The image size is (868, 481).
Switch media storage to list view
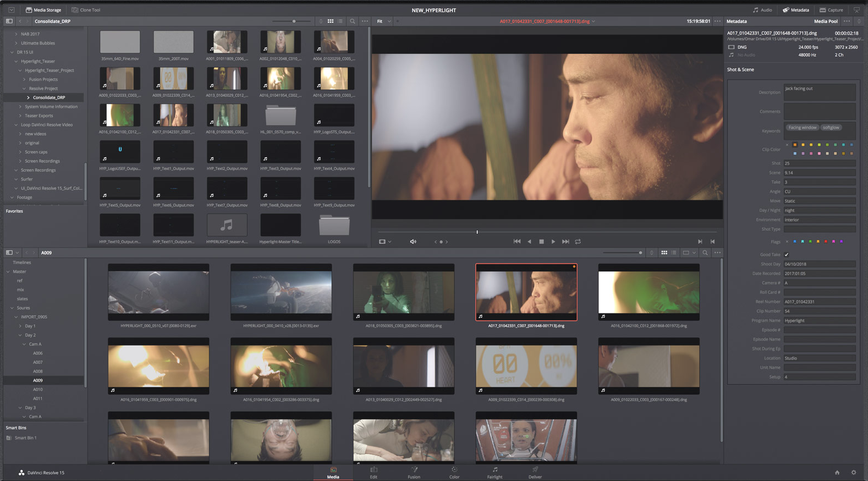point(340,21)
